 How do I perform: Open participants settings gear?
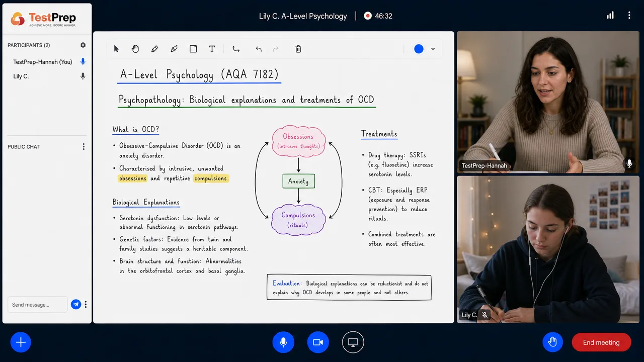pyautogui.click(x=83, y=45)
